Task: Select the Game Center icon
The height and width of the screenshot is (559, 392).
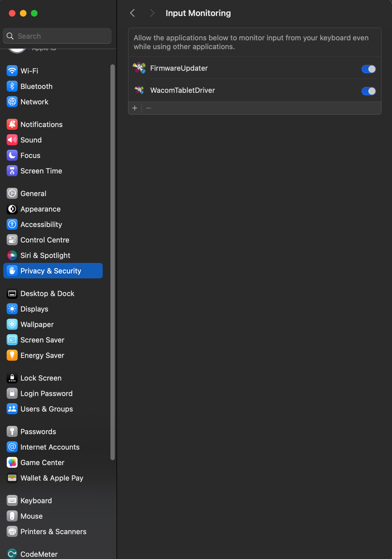Action: pos(12,463)
